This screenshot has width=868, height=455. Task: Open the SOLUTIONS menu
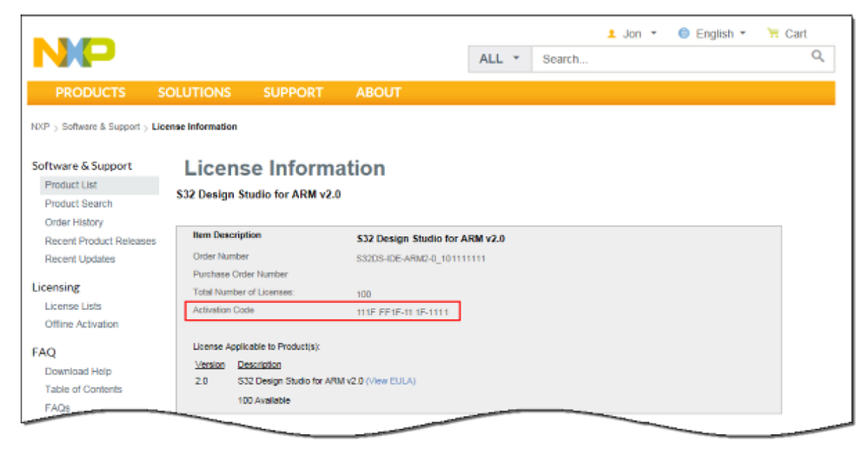pyautogui.click(x=195, y=92)
